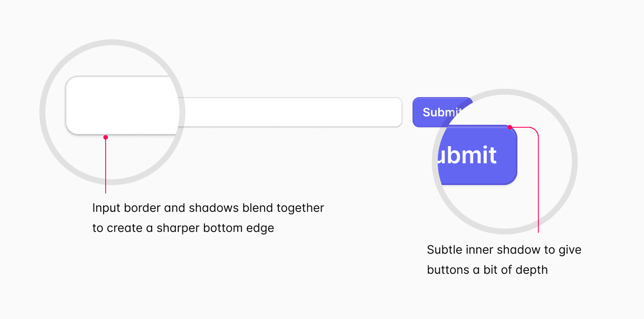Click the pink vertical line under the left dot
Image resolution: width=644 pixels, height=319 pixels.
tap(106, 167)
